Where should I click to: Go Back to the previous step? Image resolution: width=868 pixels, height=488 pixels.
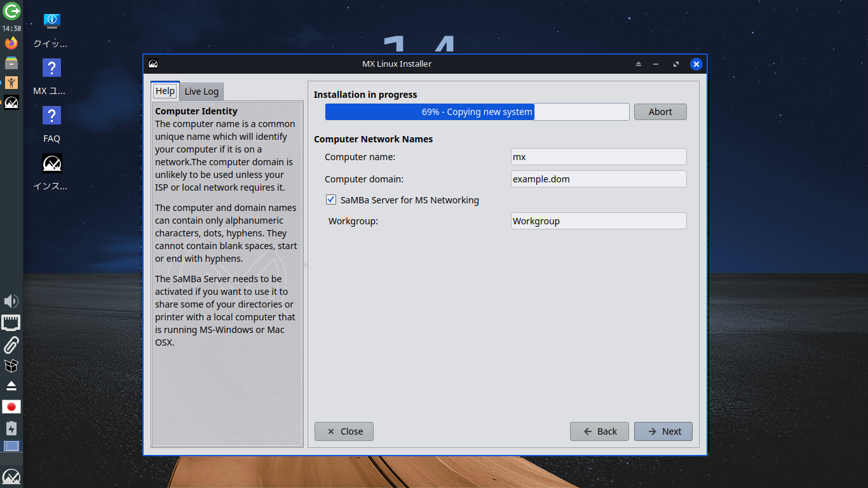[x=599, y=431]
